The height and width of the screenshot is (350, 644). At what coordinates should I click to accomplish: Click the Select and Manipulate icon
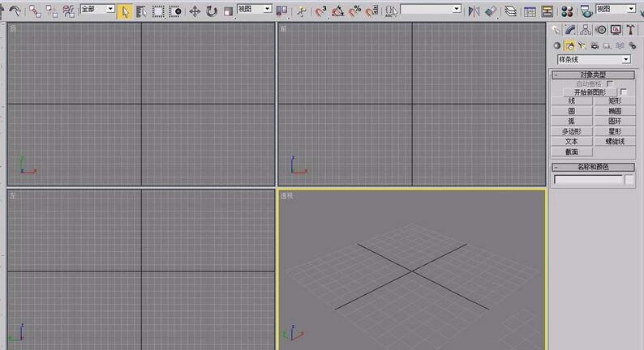(302, 12)
